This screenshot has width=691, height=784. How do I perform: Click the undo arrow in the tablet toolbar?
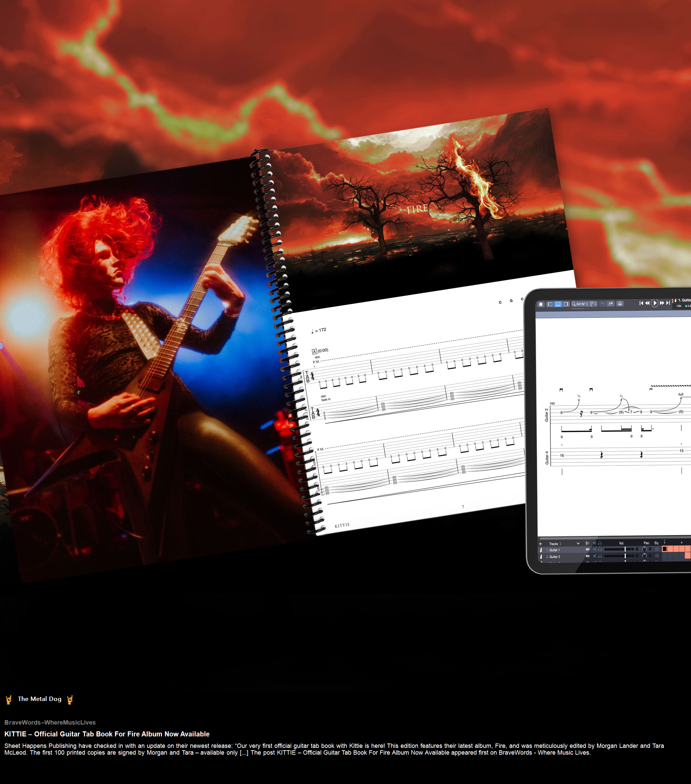(x=603, y=304)
